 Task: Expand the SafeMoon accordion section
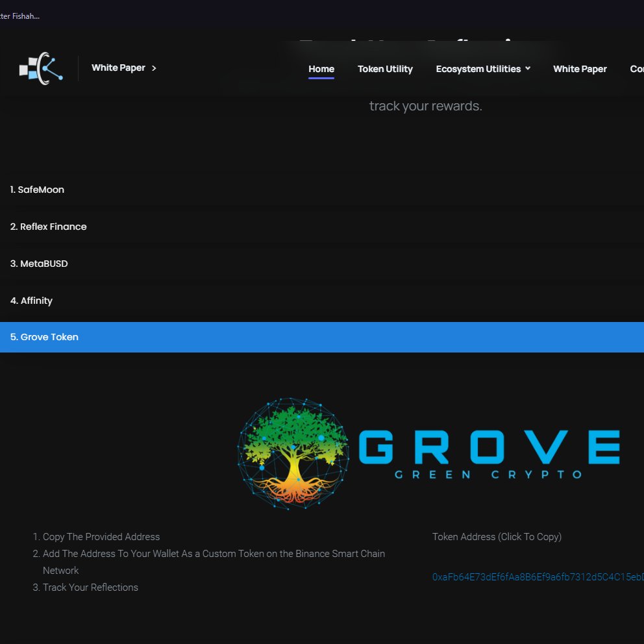[37, 190]
